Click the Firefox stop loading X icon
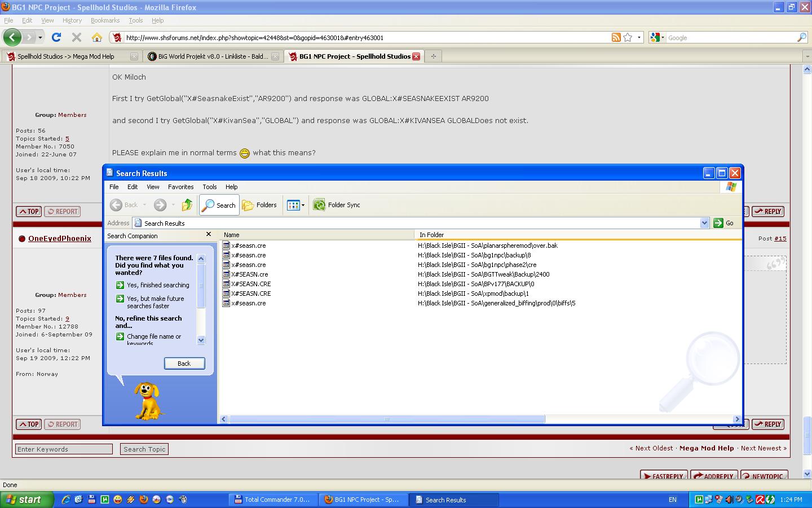812x508 pixels. 77,37
